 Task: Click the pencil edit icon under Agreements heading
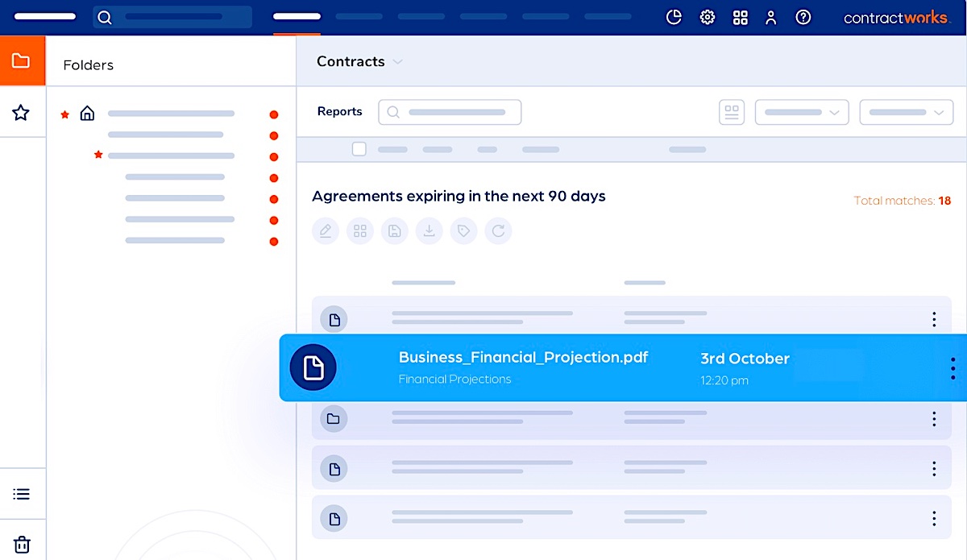click(x=326, y=231)
